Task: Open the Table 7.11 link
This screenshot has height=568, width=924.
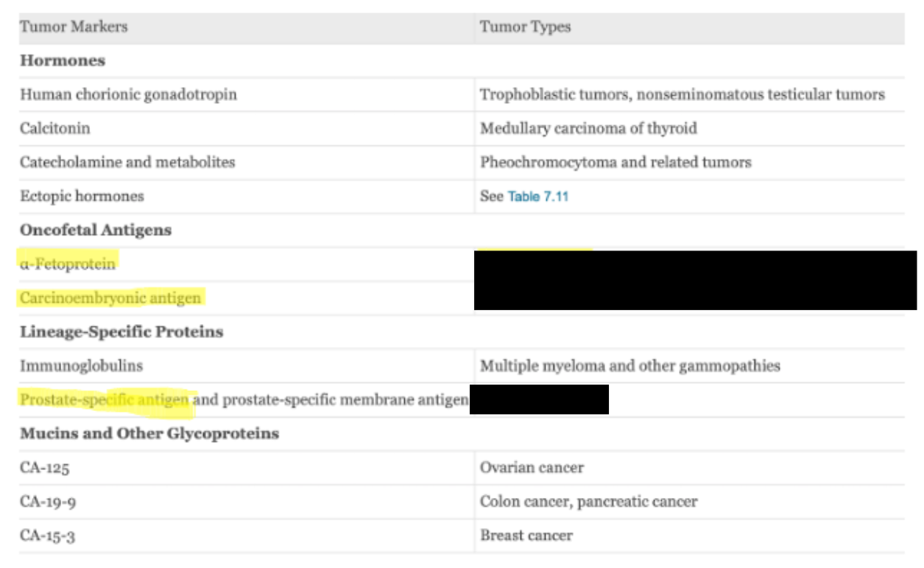Action: coord(537,197)
